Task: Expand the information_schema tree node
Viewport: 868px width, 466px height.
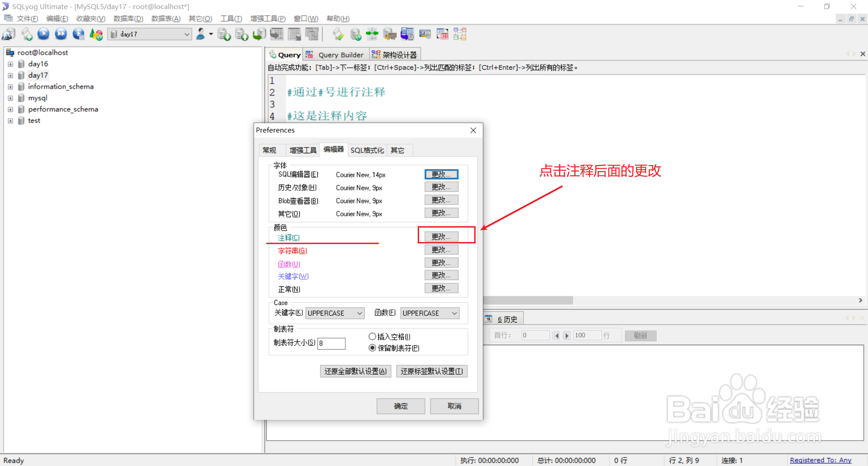Action: [10, 87]
